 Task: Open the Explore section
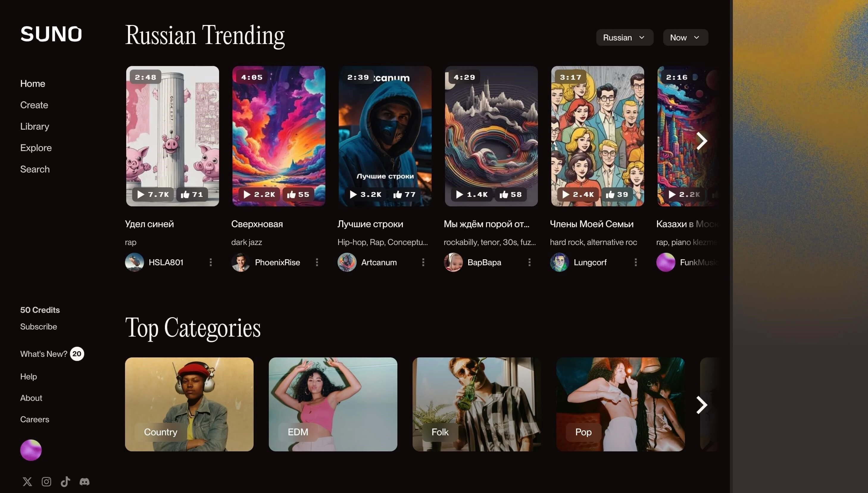[x=36, y=147]
